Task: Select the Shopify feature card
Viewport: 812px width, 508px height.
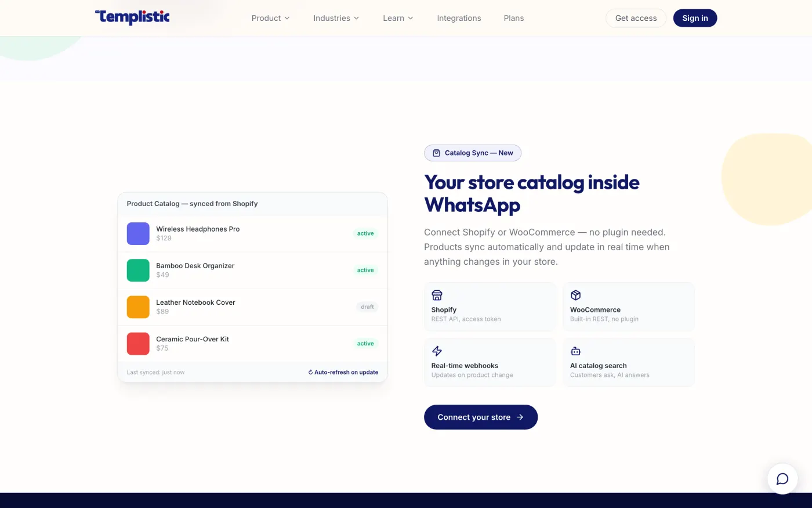Action: click(x=490, y=307)
